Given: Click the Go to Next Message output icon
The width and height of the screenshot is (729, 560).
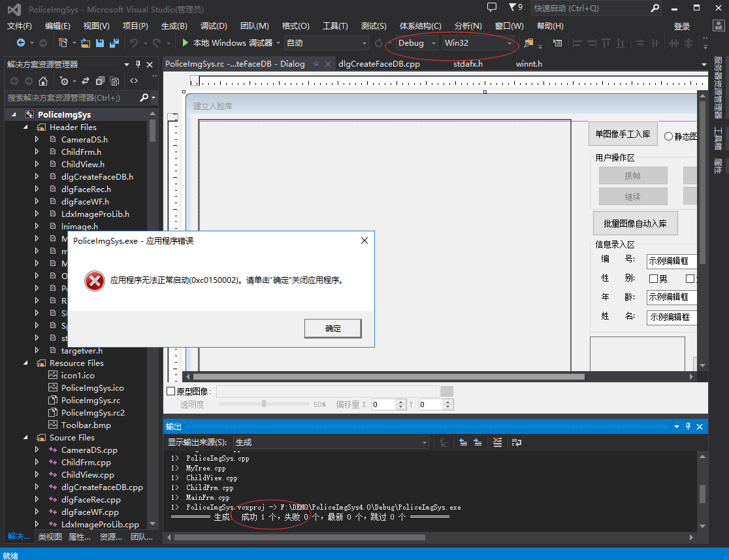Looking at the screenshot, I should [478, 442].
